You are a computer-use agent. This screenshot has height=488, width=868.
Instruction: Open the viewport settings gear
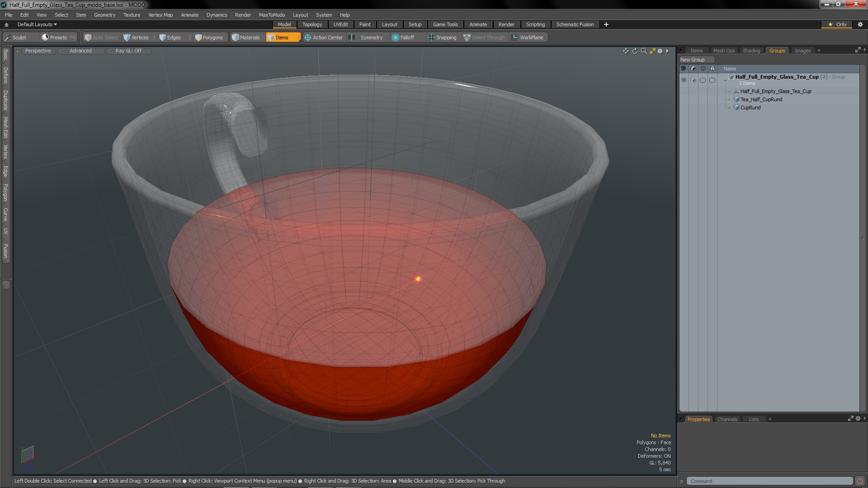click(x=660, y=51)
